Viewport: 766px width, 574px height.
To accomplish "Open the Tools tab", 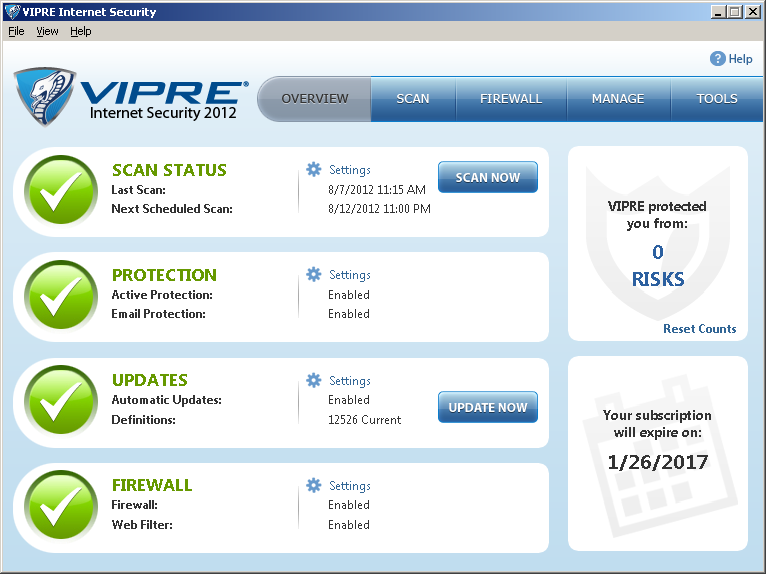I will click(x=716, y=99).
